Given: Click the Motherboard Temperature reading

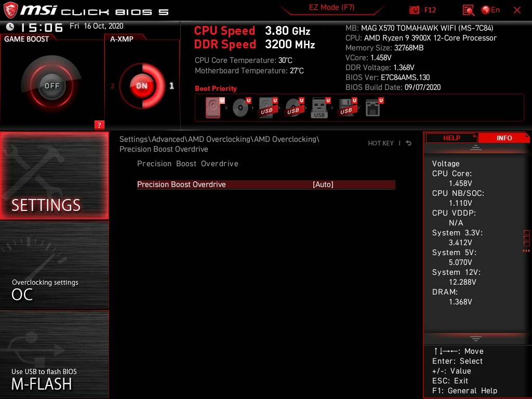Looking at the screenshot, I should pos(249,71).
